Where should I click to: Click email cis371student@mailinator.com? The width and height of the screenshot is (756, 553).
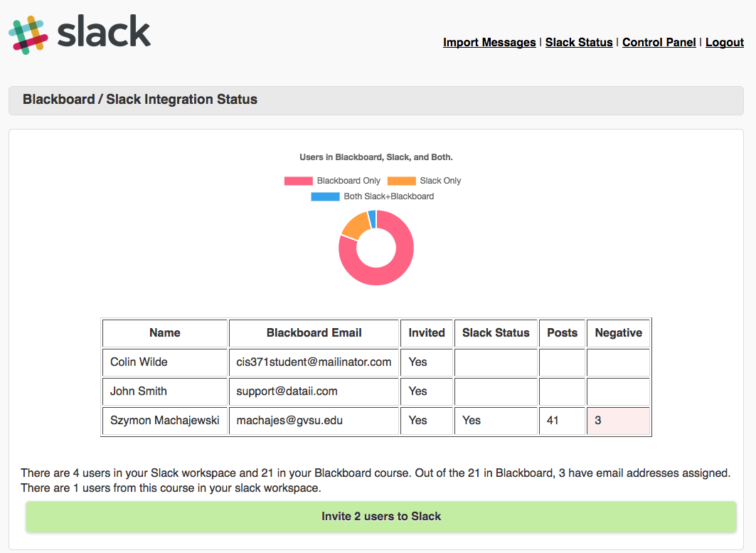pos(314,362)
